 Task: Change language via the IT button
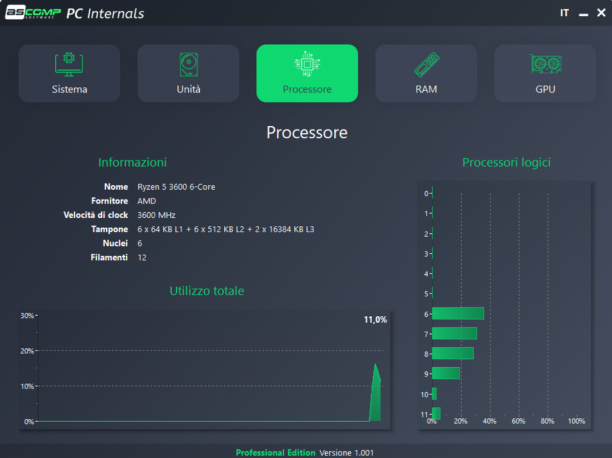click(564, 13)
